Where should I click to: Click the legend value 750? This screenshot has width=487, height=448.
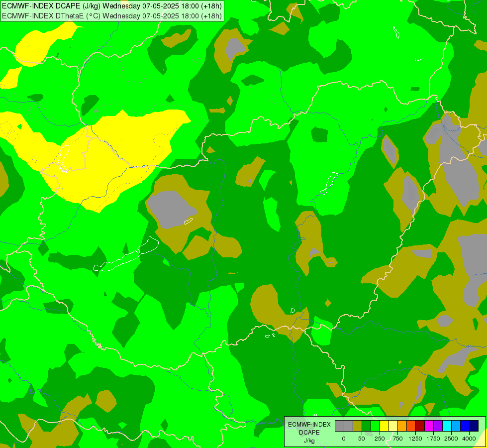tap(397, 439)
